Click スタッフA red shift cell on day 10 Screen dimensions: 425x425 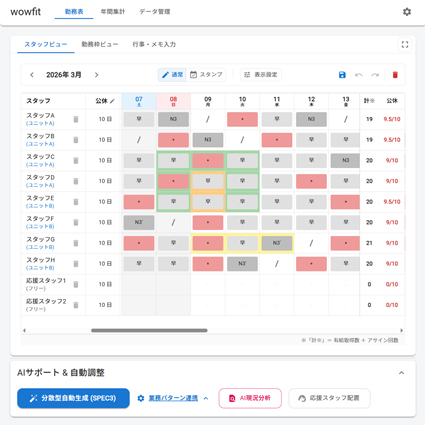tap(242, 119)
